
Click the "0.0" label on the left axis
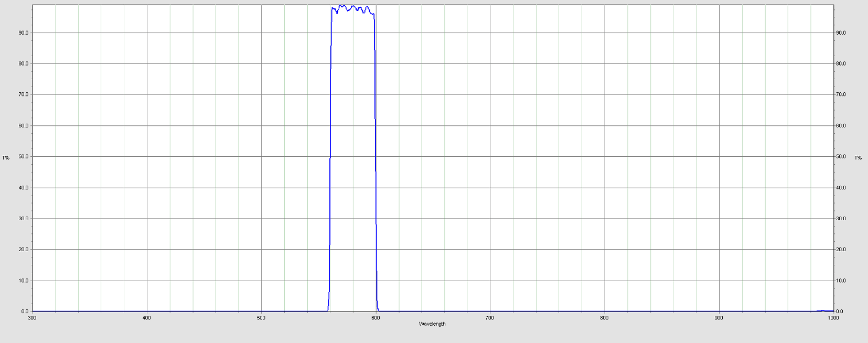25,312
